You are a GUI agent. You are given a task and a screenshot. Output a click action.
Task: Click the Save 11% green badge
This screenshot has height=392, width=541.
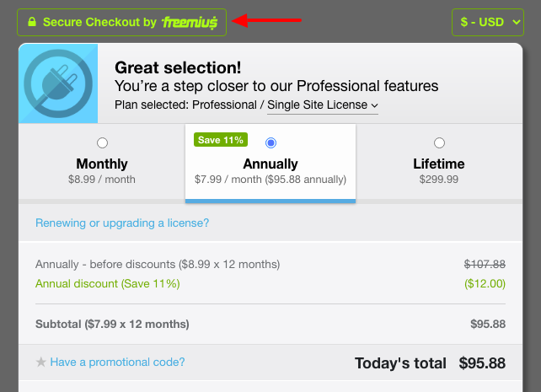(x=221, y=140)
